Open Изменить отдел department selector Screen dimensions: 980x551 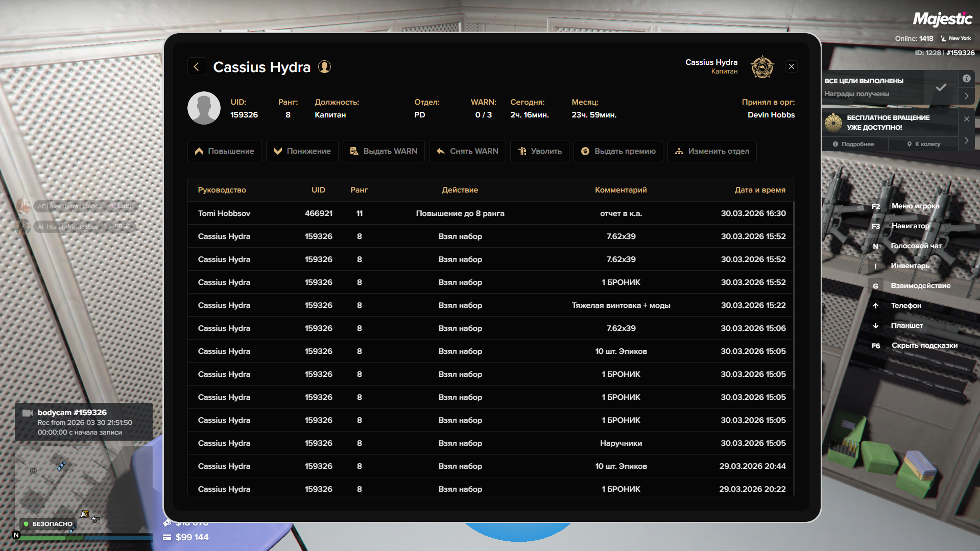pyautogui.click(x=711, y=151)
